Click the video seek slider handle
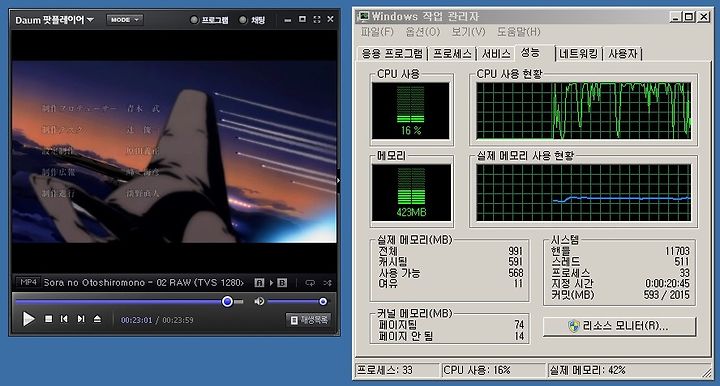720x386 pixels. (227, 302)
